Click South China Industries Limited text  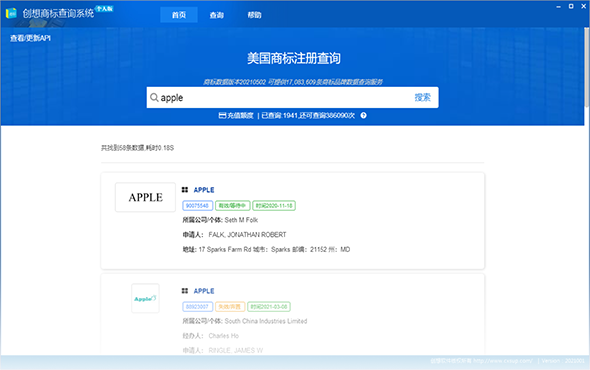click(266, 321)
